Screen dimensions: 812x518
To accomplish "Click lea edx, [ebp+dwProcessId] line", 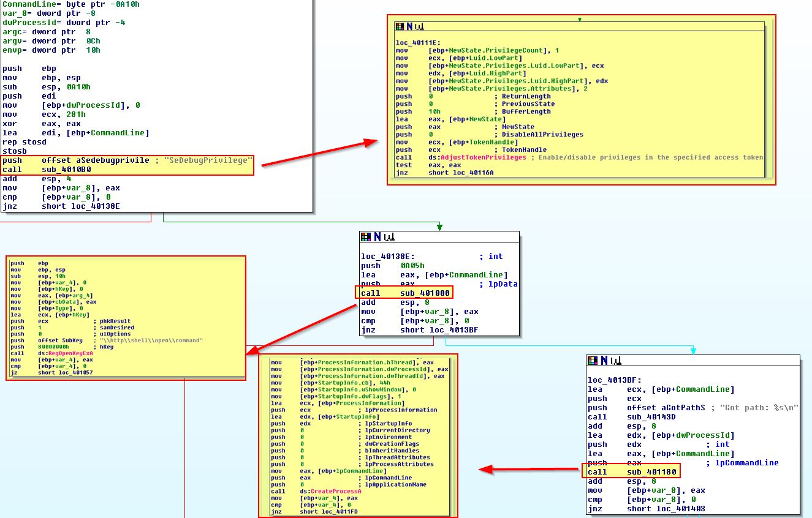I will click(661, 435).
